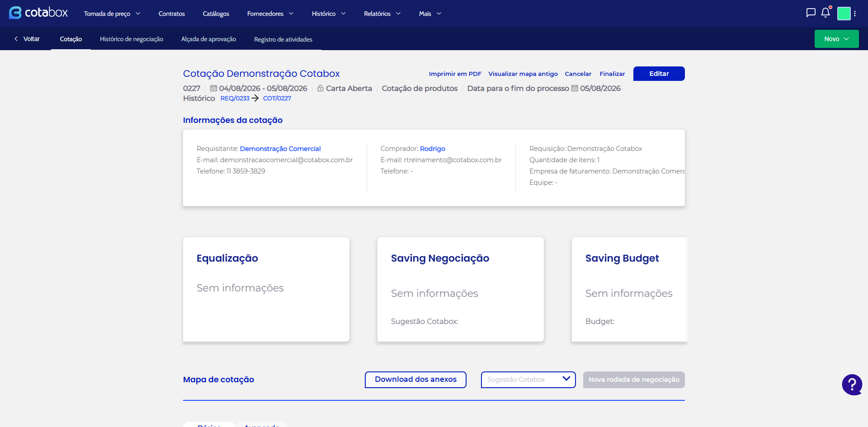Expand the Fornecedores menu
The height and width of the screenshot is (427, 868).
pos(270,14)
